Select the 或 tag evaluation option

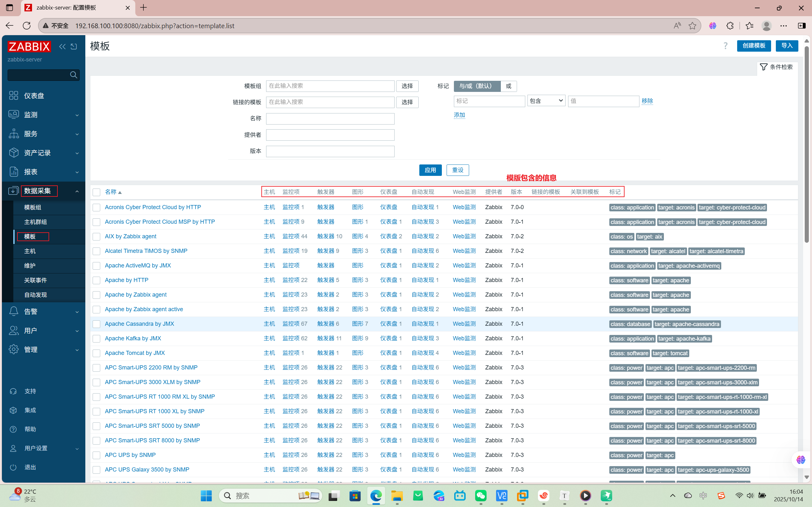point(508,86)
